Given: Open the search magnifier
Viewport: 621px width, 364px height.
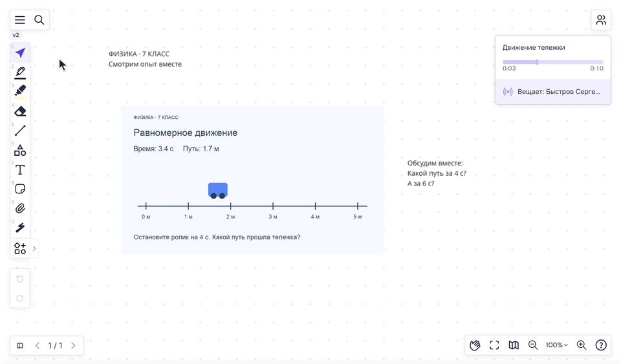Looking at the screenshot, I should 39,20.
